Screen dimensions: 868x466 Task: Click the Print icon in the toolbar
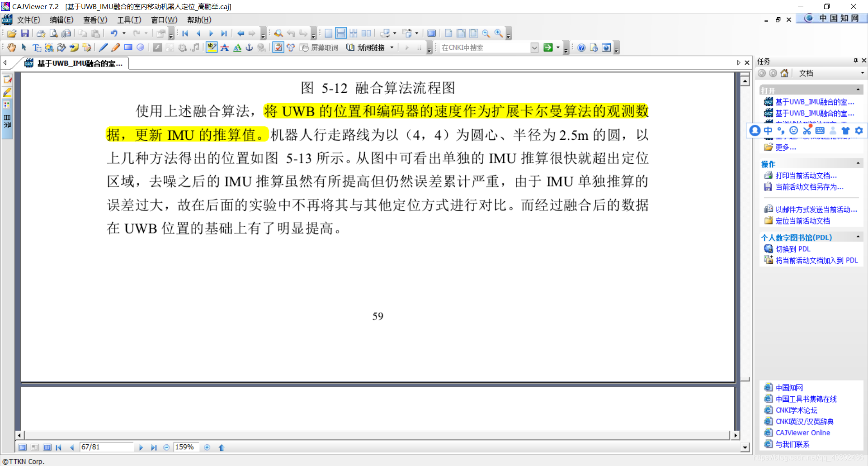pos(41,33)
